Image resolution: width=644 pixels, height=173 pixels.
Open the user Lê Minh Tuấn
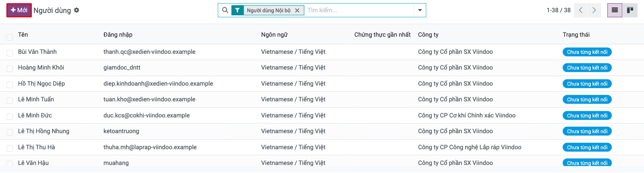click(36, 99)
